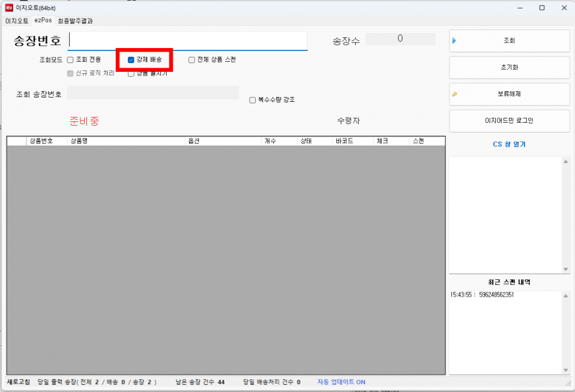Click the red ez application icon

9,8
